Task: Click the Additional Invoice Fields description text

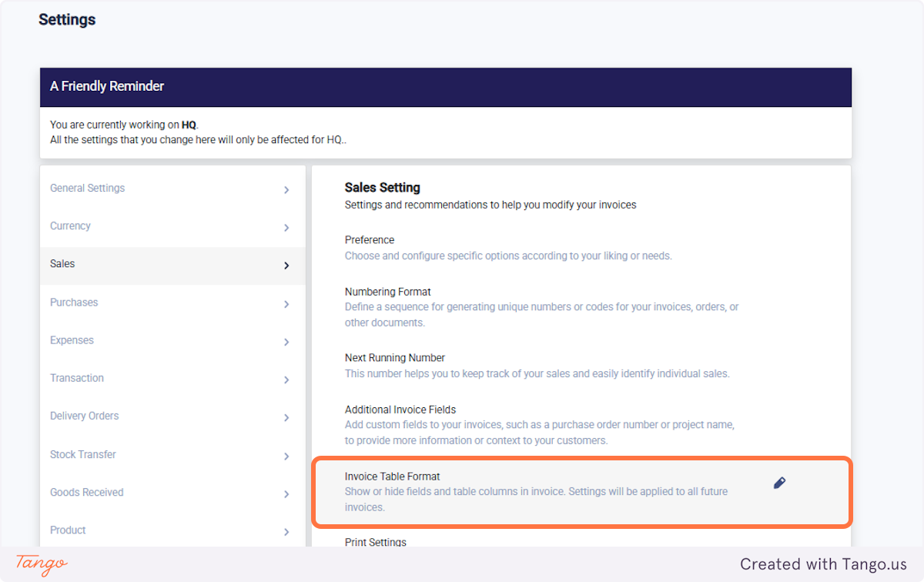Action: pos(540,433)
